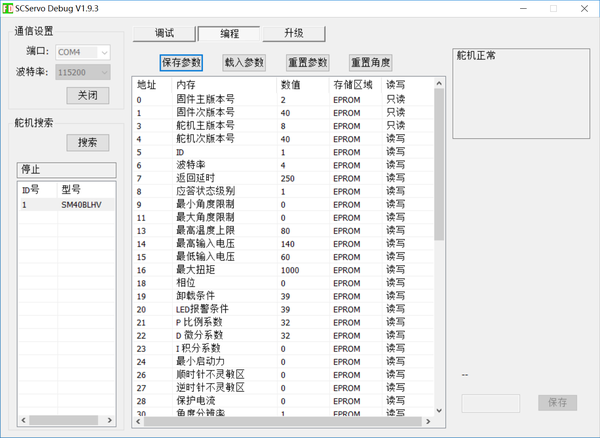Image resolution: width=600 pixels, height=438 pixels.
Task: Click the parameter table scroll down arrow
Action: pyautogui.click(x=439, y=410)
